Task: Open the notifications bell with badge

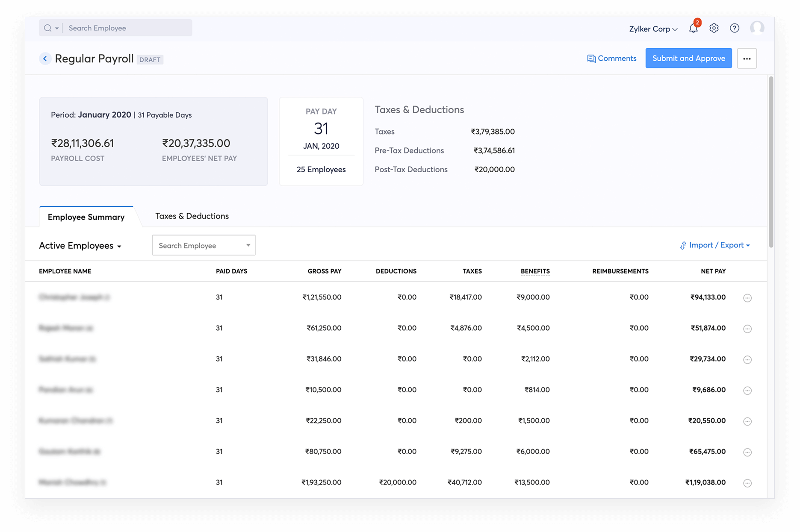Action: pyautogui.click(x=694, y=28)
